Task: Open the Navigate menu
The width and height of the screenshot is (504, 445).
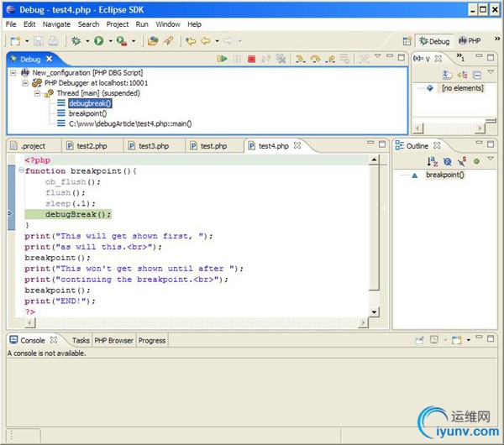Action: (56, 24)
